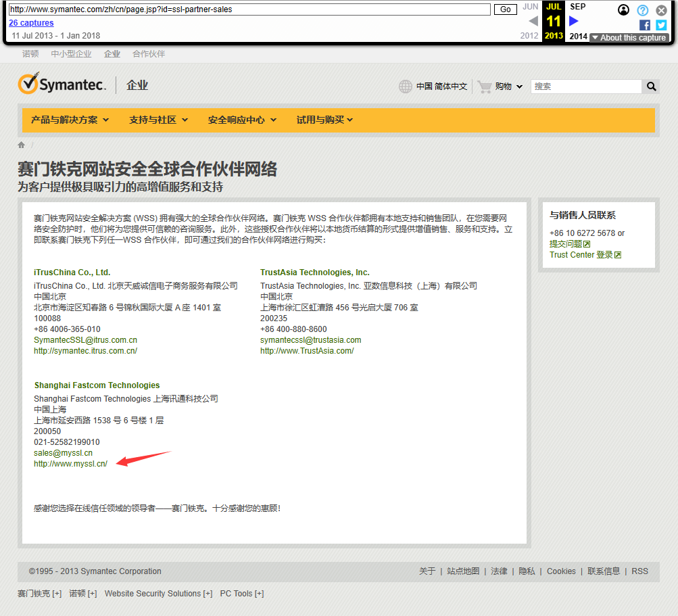Open the 法律 footer link
This screenshot has width=678, height=616.
point(499,571)
